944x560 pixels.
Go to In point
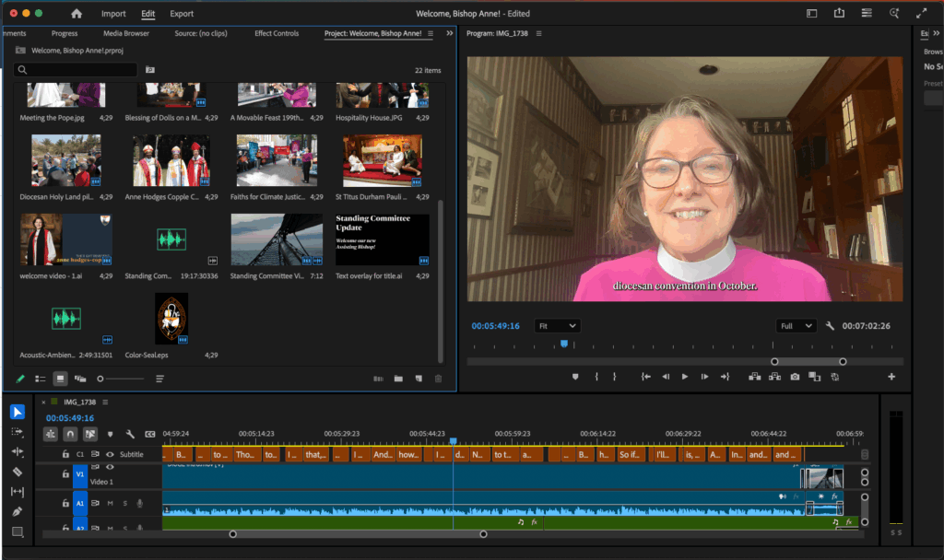[x=645, y=377]
